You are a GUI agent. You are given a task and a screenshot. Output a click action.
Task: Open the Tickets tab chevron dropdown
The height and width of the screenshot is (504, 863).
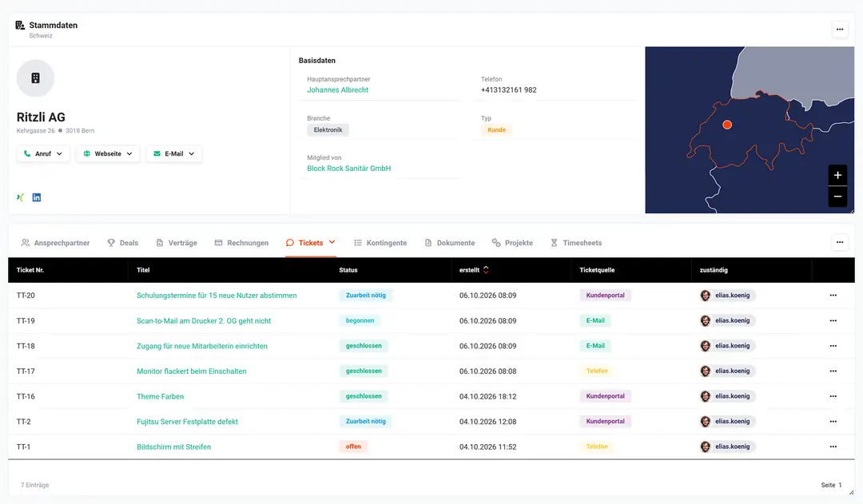click(x=332, y=242)
